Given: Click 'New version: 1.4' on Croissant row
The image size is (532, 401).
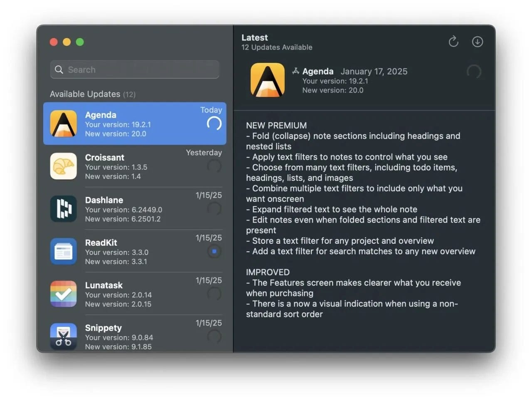Looking at the screenshot, I should [x=113, y=176].
